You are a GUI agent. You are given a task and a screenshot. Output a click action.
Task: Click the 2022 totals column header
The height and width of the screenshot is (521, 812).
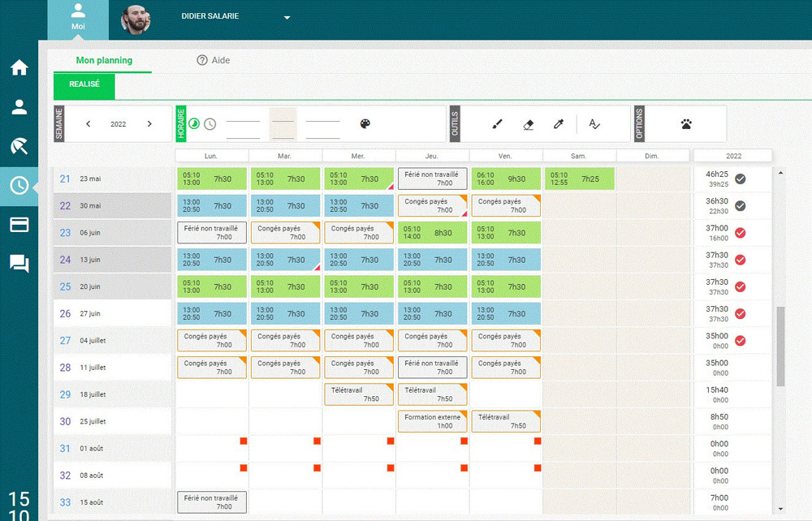[x=732, y=156]
